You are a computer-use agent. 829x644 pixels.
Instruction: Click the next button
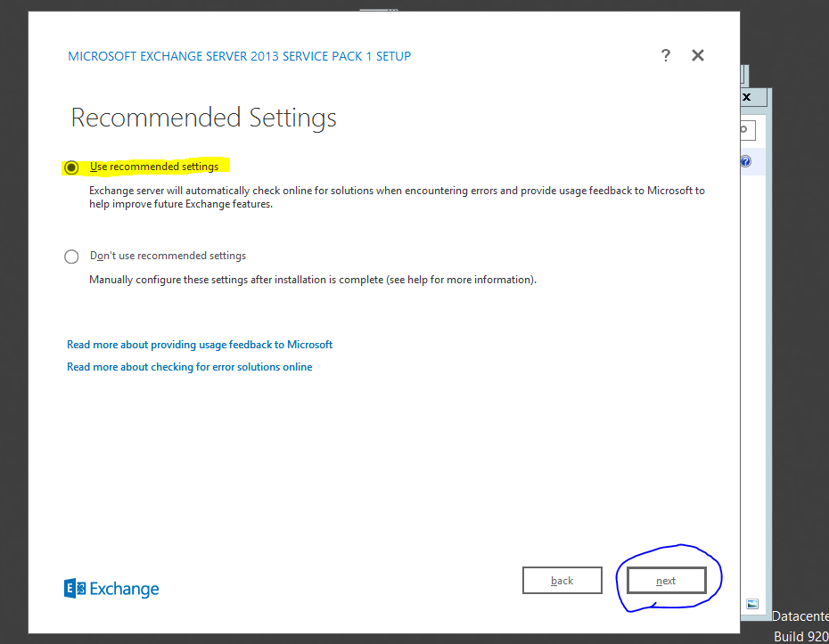pyautogui.click(x=666, y=581)
